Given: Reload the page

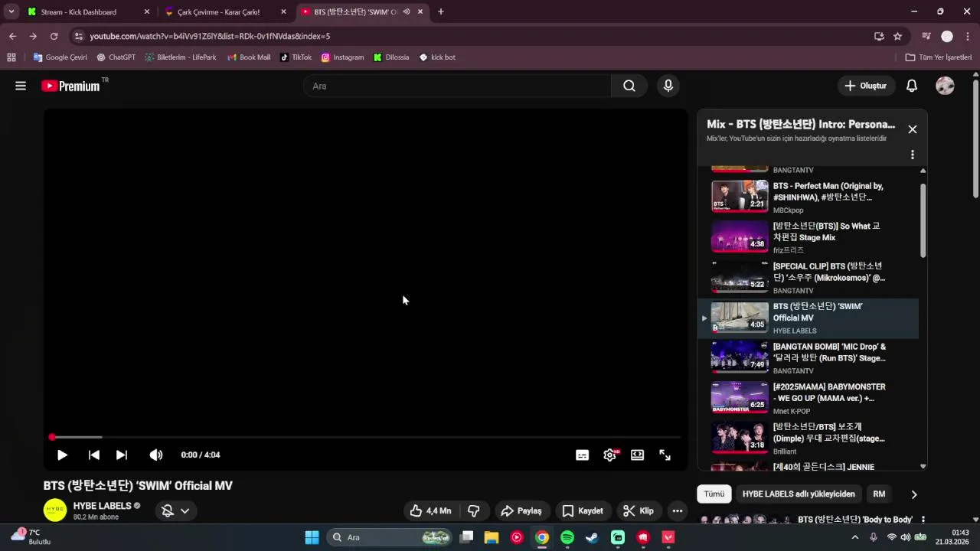Looking at the screenshot, I should click(54, 36).
